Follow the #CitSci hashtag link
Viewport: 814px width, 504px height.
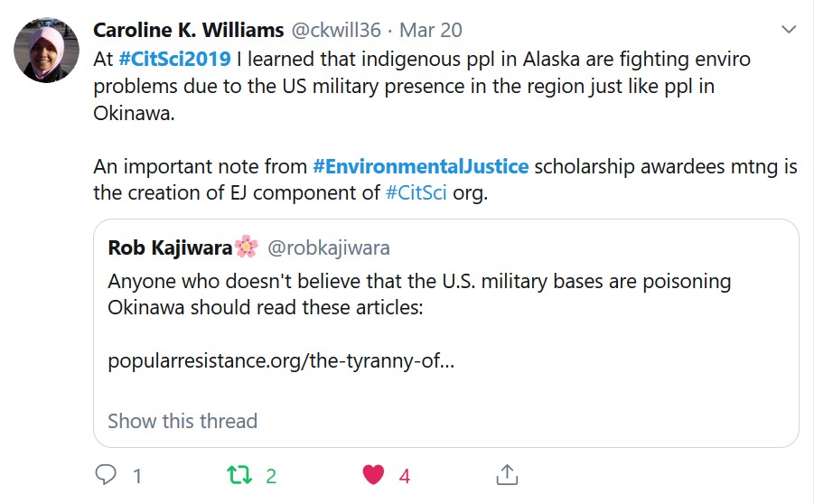pyautogui.click(x=417, y=193)
